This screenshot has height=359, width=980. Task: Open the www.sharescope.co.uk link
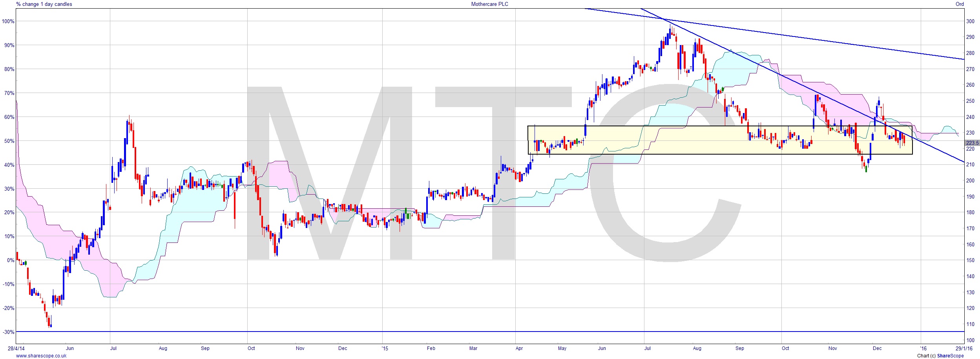click(41, 356)
